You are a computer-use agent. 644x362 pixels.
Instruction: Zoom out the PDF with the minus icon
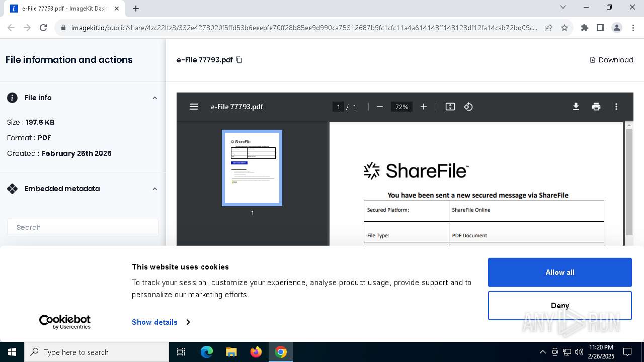(380, 107)
